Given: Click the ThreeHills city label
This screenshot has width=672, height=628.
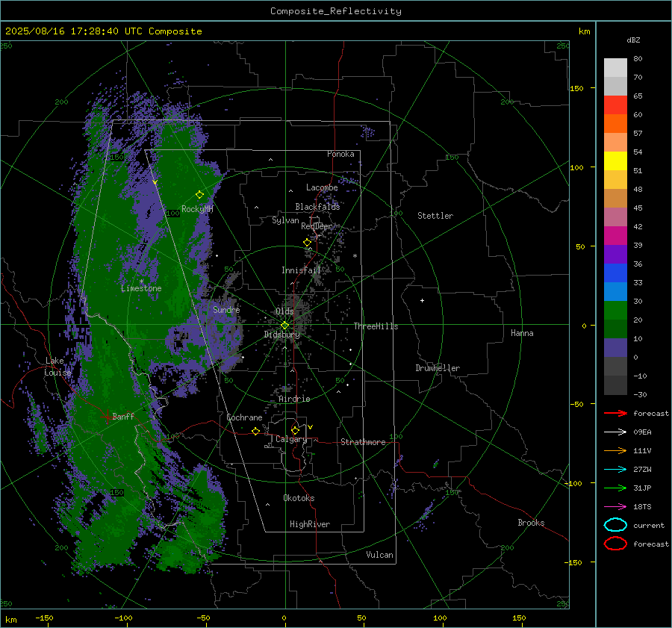Looking at the screenshot, I should 376,326.
